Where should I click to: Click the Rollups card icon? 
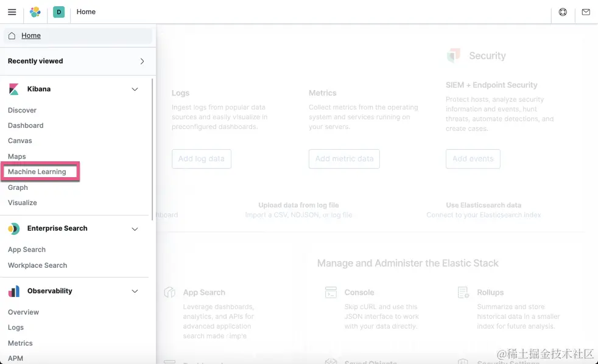[x=463, y=292]
